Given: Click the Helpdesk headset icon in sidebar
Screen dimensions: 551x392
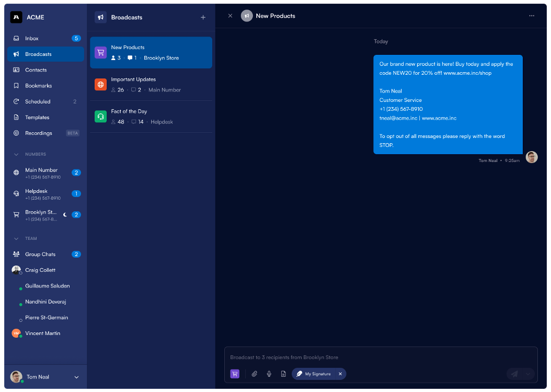Looking at the screenshot, I should click(16, 193).
